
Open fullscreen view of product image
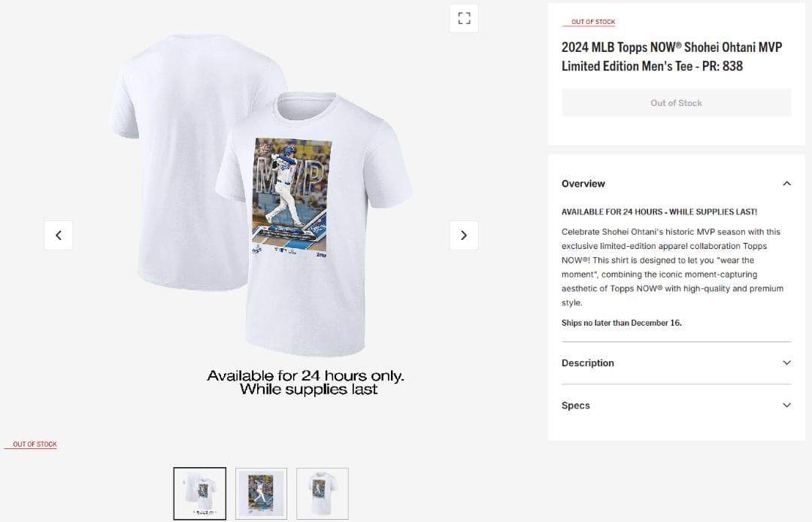pyautogui.click(x=464, y=18)
